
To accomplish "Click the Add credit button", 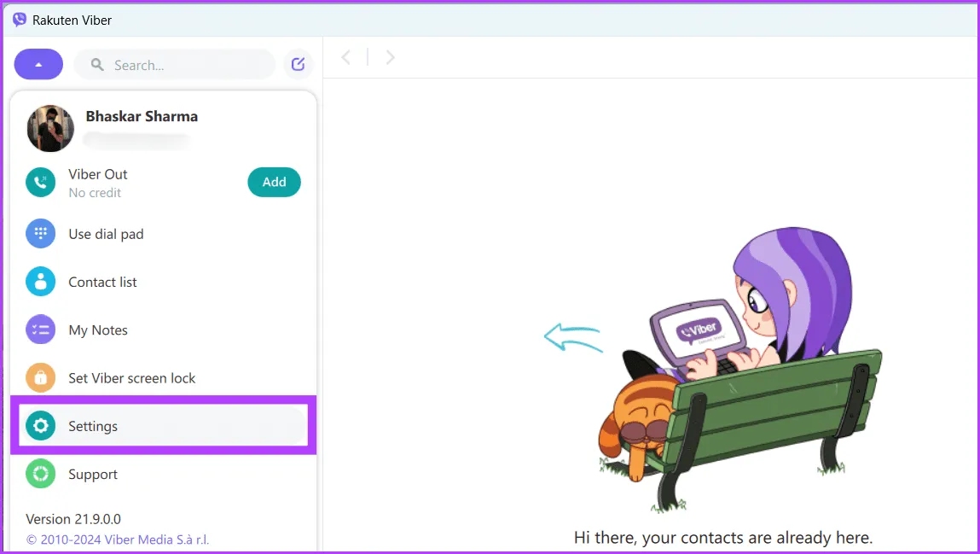I will [x=275, y=182].
